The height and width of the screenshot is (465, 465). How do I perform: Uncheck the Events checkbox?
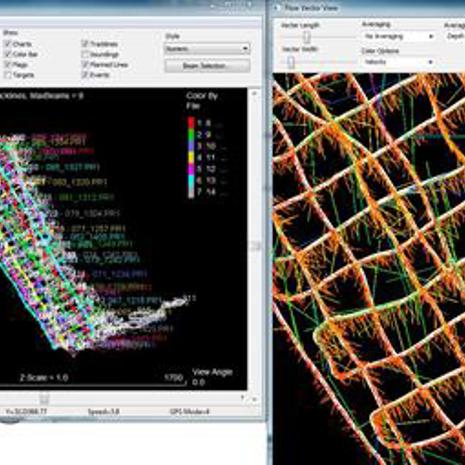[85, 75]
